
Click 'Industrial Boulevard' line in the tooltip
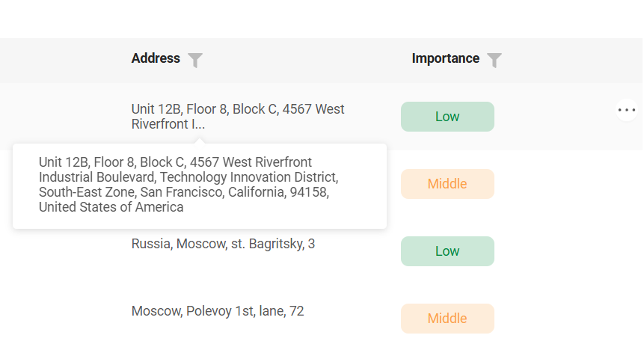97,177
